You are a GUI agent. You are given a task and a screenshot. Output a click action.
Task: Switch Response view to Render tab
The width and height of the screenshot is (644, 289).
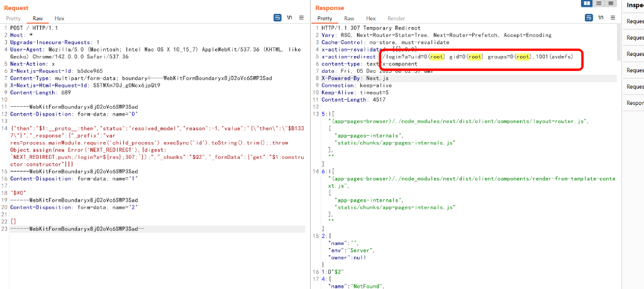tap(396, 19)
